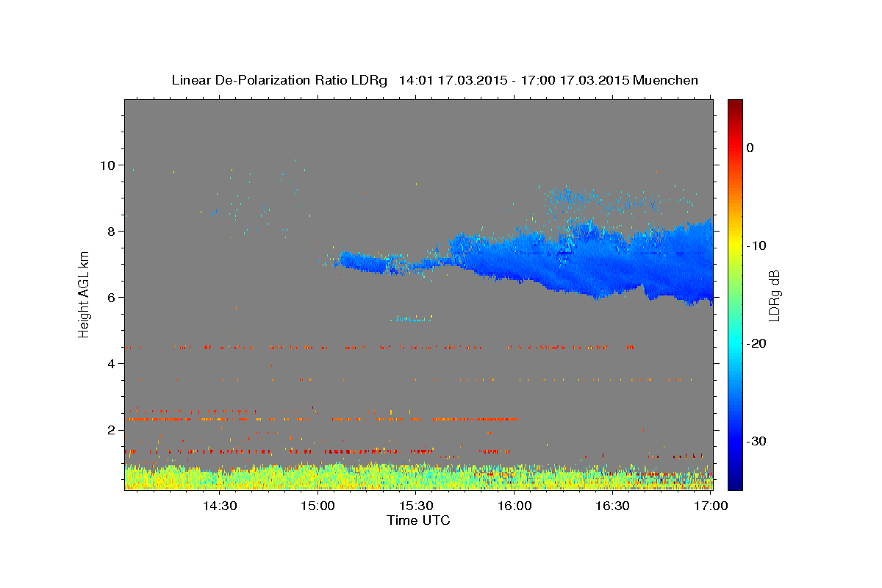Click the colorbar value label -10
882x588 pixels.
tap(757, 245)
